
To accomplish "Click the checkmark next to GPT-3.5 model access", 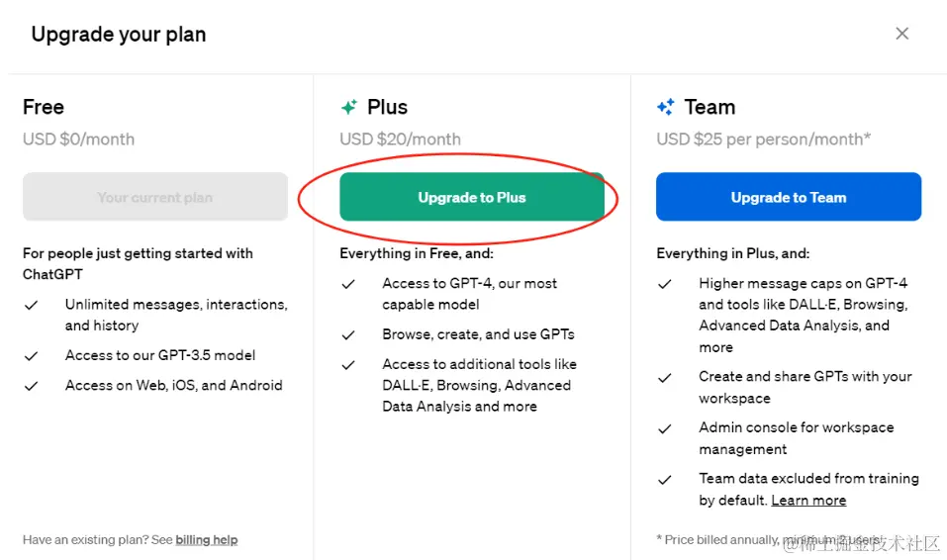I will coord(32,356).
